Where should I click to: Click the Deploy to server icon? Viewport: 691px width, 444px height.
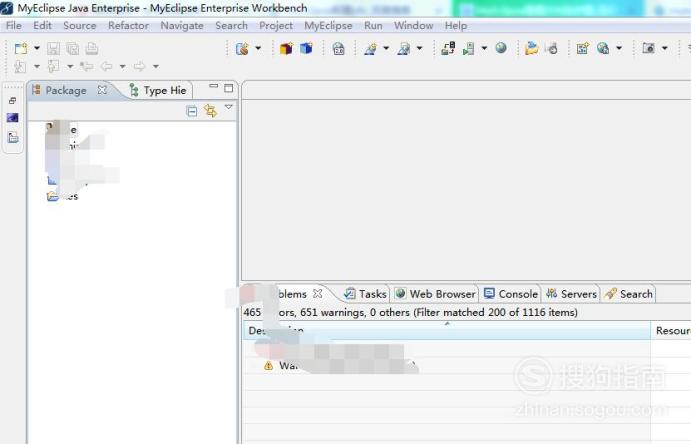coord(448,48)
